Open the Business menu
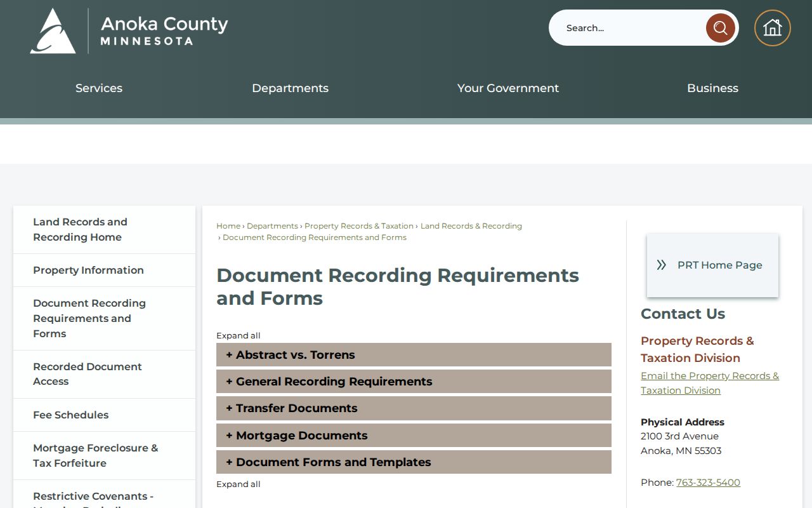The width and height of the screenshot is (812, 508). [x=712, y=88]
